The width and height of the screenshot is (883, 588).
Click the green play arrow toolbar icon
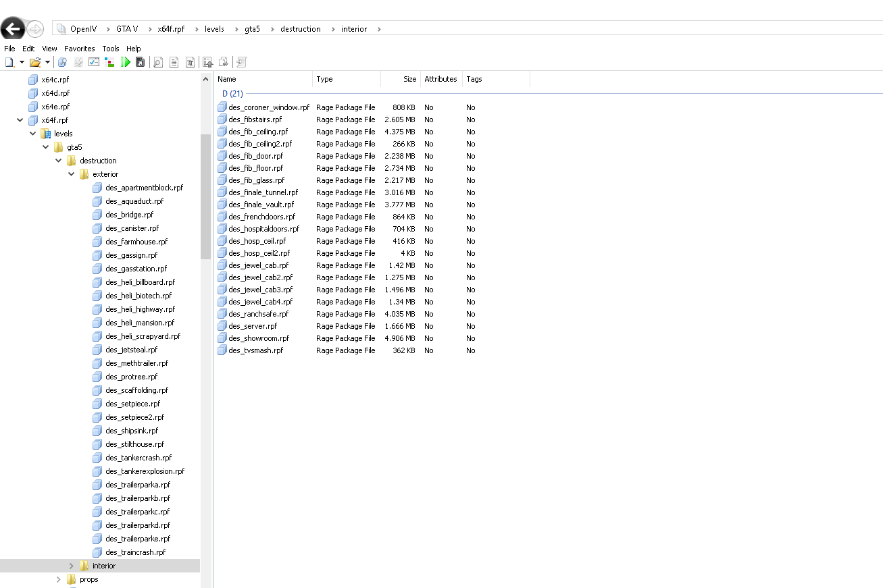(125, 62)
